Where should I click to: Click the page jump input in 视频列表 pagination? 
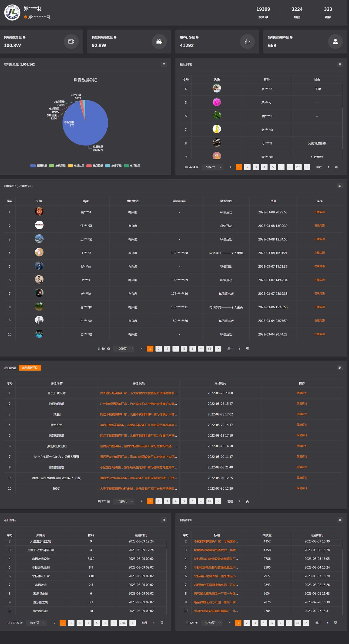[327, 623]
